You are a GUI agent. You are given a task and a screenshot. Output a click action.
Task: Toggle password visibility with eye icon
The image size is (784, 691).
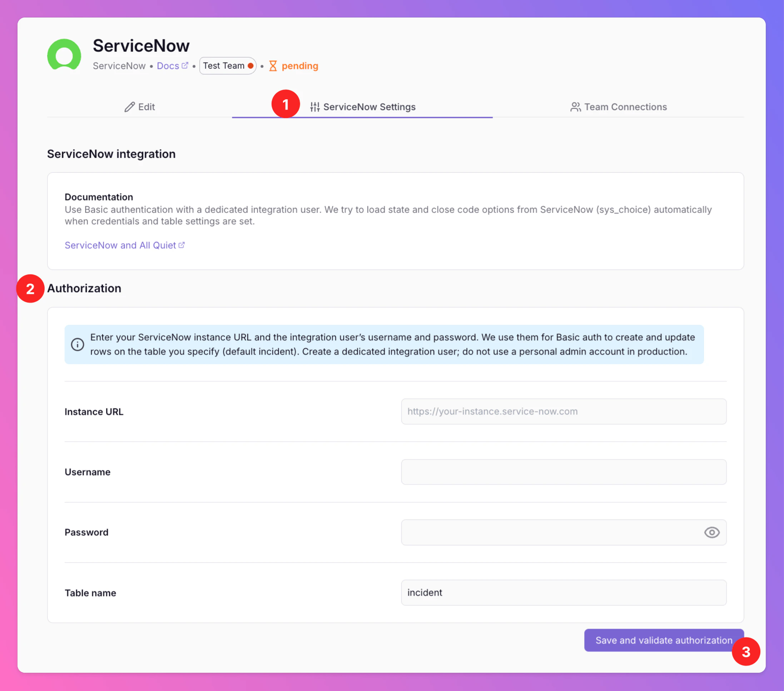711,532
